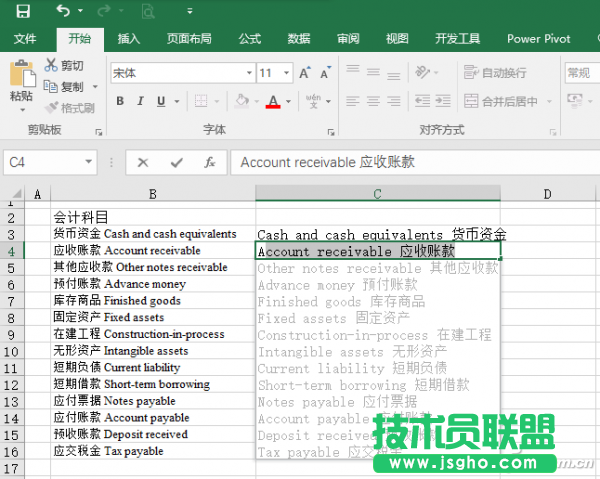Toggle Bold formatting
Viewport: 600px width, 479px height.
[120, 101]
